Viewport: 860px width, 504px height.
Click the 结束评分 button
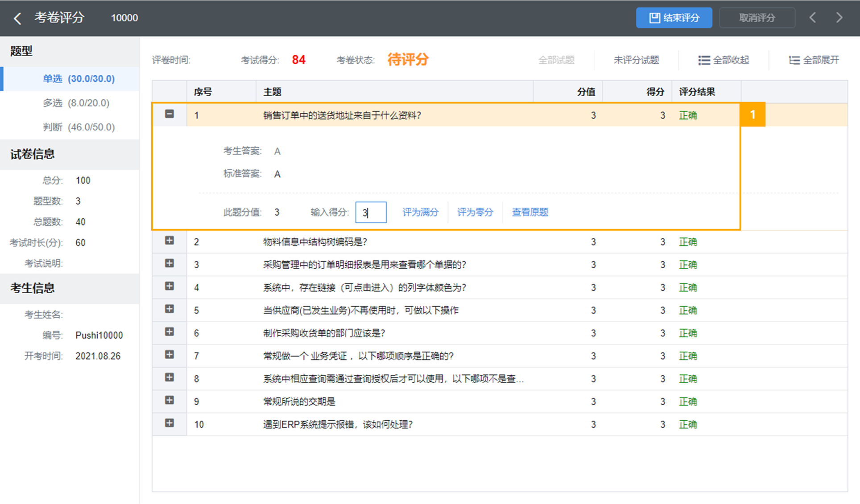(674, 18)
